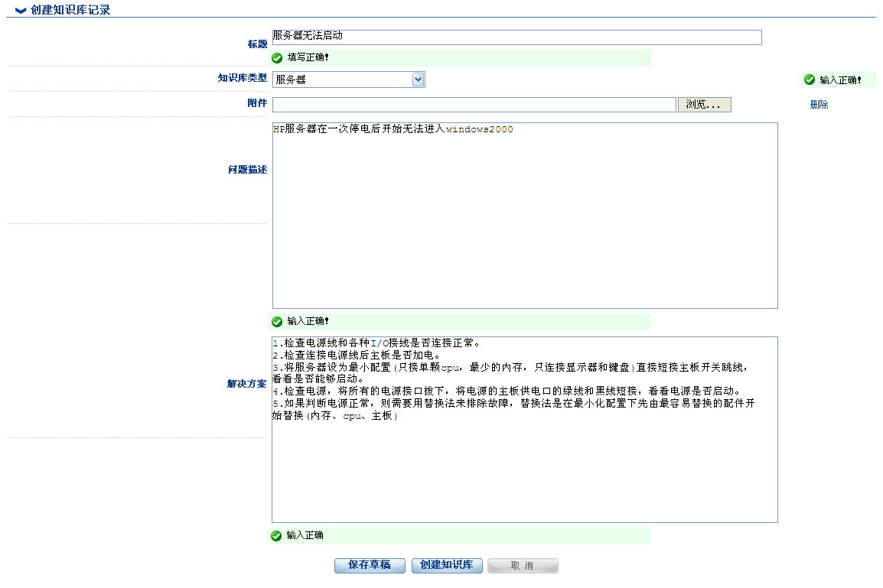Click the 标题 text input field
This screenshot has width=883, height=588.
coord(516,37)
